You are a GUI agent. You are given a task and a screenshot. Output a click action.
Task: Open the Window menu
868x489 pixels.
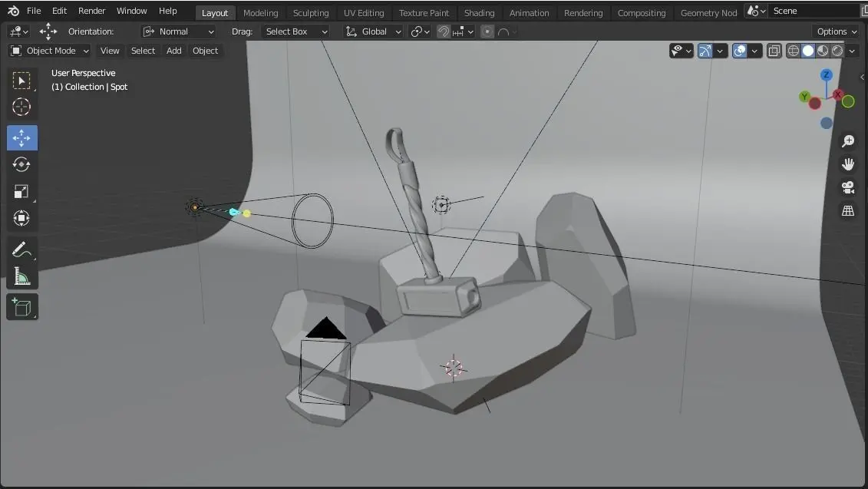(x=132, y=11)
